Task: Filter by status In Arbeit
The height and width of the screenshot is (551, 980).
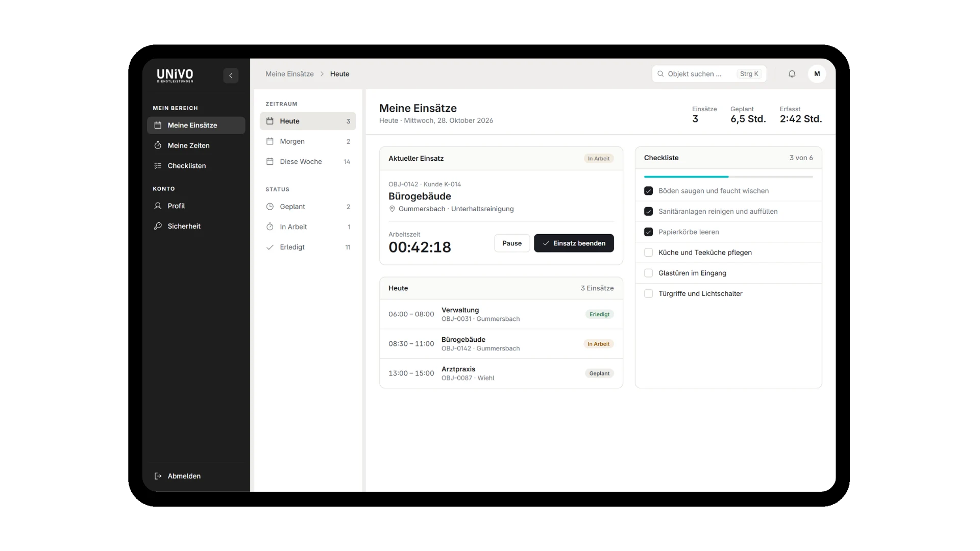Action: tap(308, 227)
